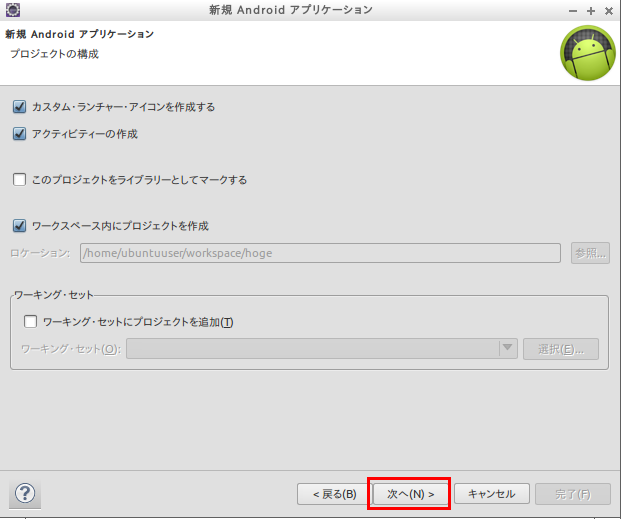621x519 pixels.
Task: Click the 戻る(B) back button
Action: point(334,494)
